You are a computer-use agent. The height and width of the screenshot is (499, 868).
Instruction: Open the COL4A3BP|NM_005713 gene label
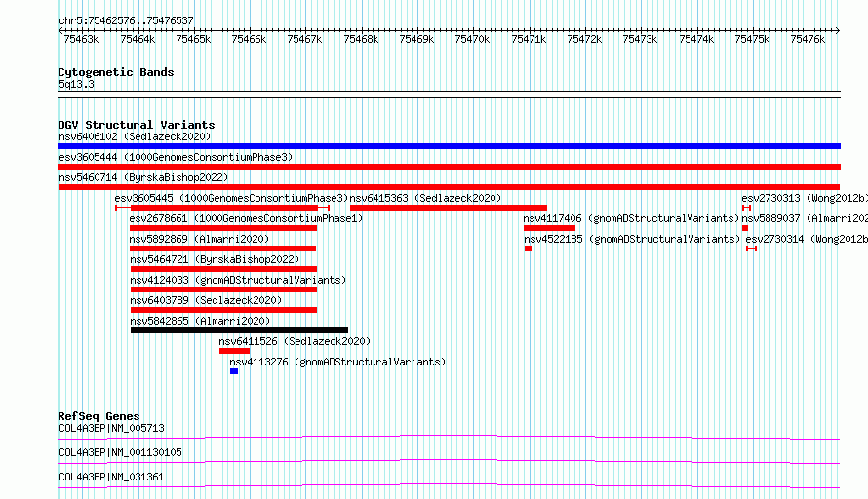(111, 428)
